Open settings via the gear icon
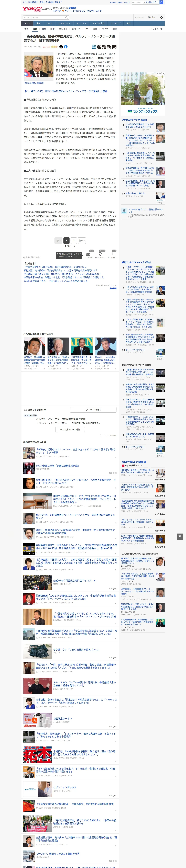This screenshot has height=868, width=186. pos(161,17)
